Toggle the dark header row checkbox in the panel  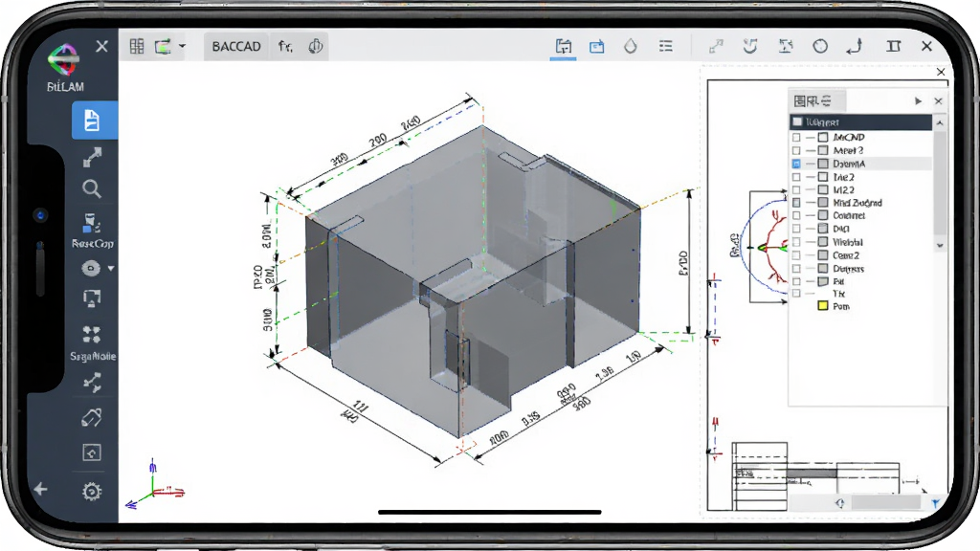tap(797, 121)
